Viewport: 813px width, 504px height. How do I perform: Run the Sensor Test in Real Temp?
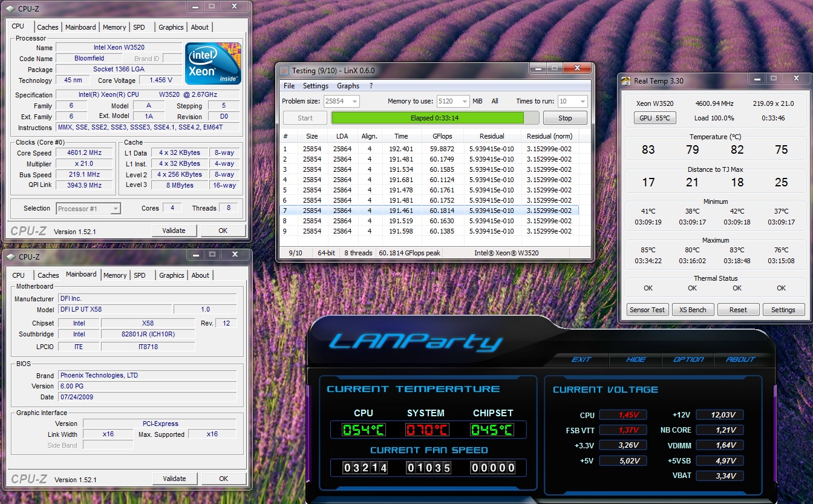[x=647, y=310]
